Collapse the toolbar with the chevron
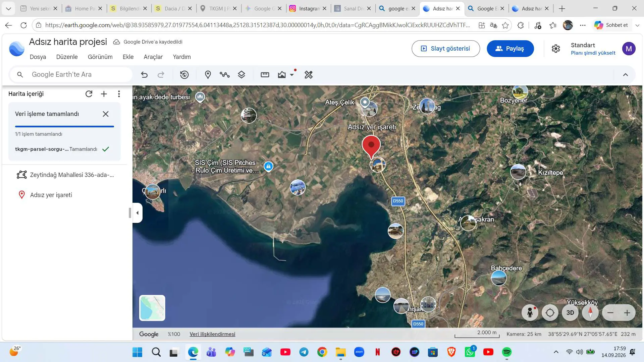Image resolution: width=644 pixels, height=362 pixels. (x=626, y=75)
